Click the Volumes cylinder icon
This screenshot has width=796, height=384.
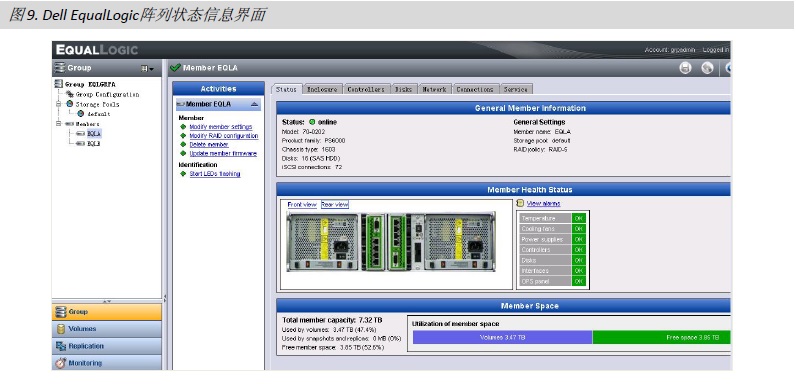(61, 329)
